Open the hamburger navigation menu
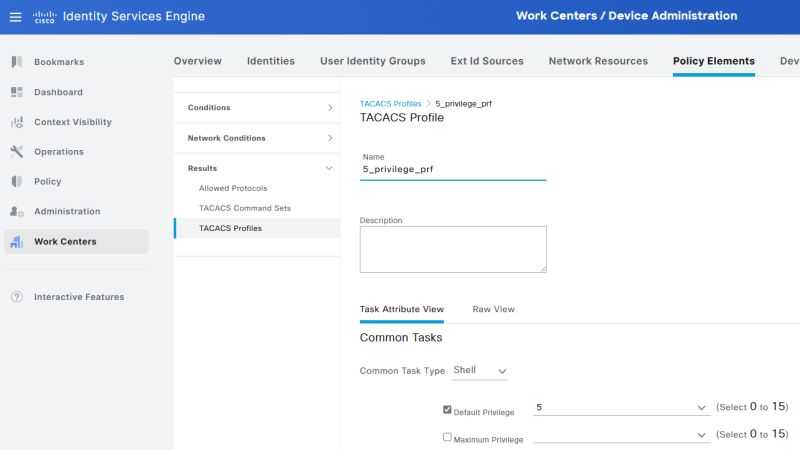The image size is (800, 450). [x=15, y=17]
